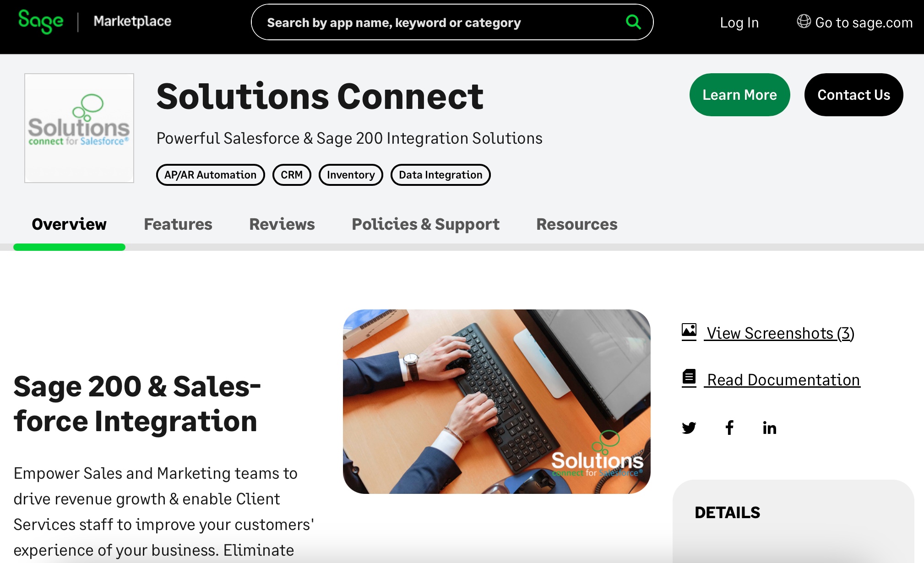The width and height of the screenshot is (924, 563).
Task: Share on Twitter via bird icon
Action: [x=689, y=428]
